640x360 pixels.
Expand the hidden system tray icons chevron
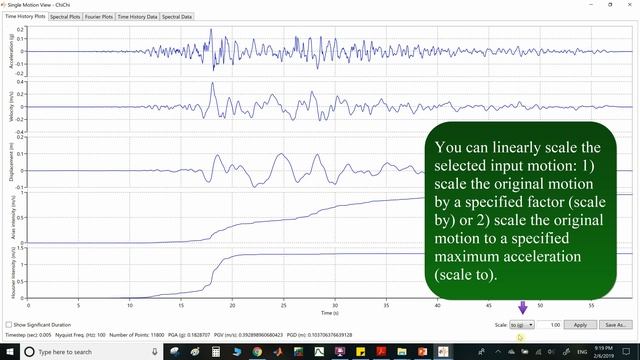pos(498,351)
